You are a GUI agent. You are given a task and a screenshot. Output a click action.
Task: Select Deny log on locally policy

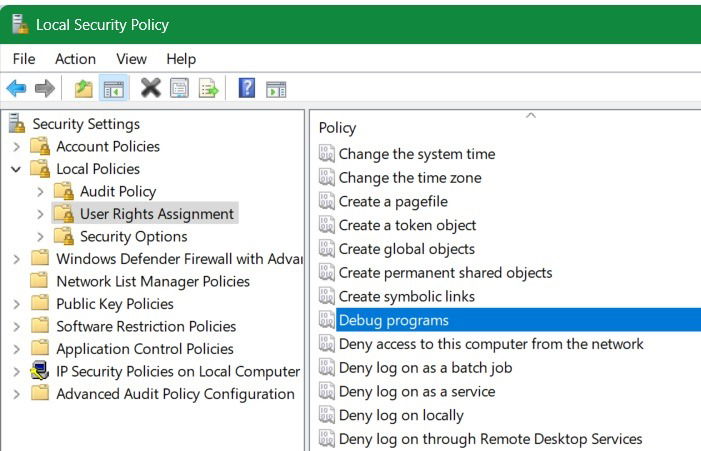[x=401, y=415]
